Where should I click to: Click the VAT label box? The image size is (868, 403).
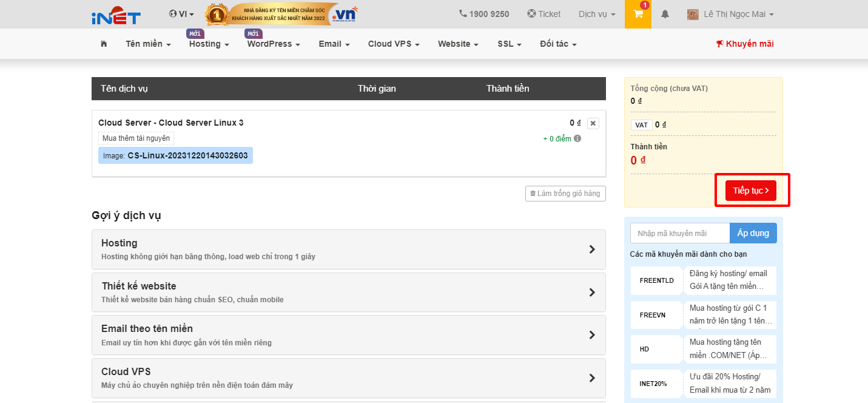[642, 125]
